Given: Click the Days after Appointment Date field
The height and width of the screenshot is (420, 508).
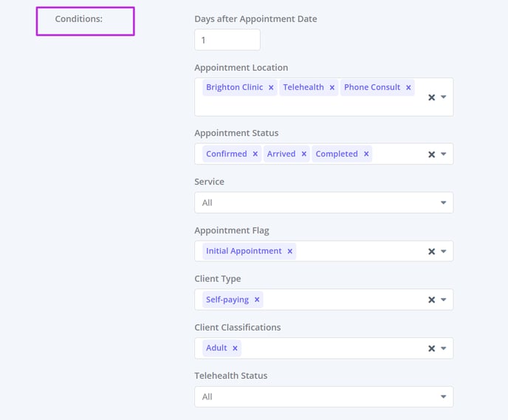Looking at the screenshot, I should (227, 40).
